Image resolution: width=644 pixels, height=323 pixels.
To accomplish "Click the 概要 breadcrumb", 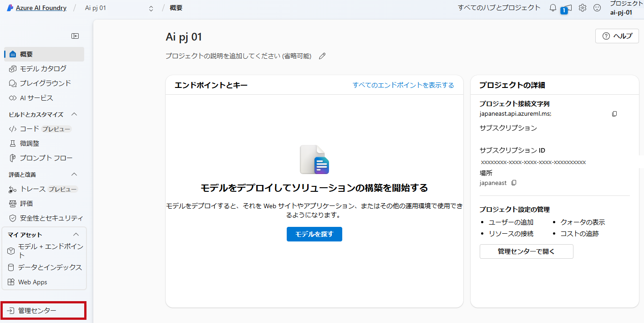I will coord(176,8).
